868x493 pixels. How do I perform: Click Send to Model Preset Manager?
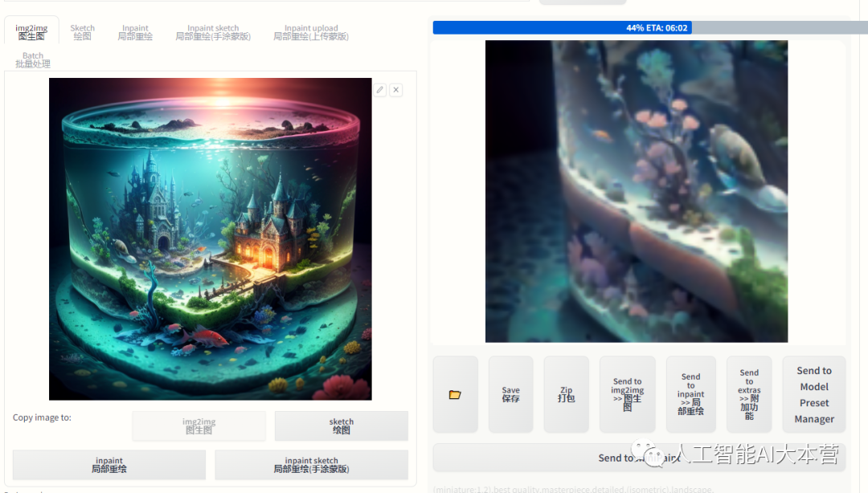coord(813,394)
